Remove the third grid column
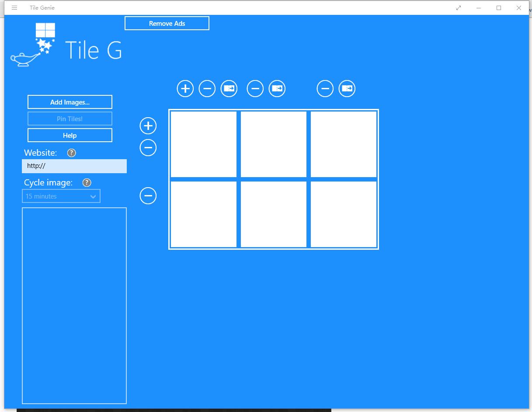This screenshot has width=532, height=412. pos(325,88)
